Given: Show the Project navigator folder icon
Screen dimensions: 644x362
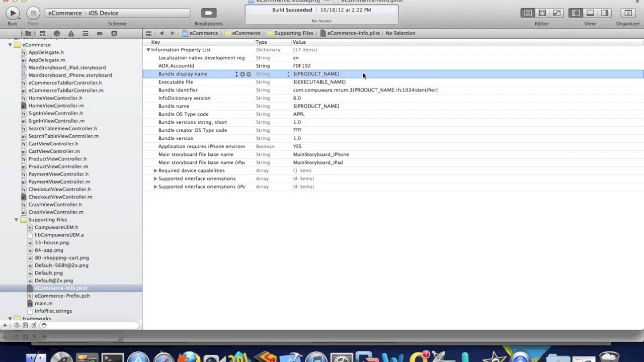Looking at the screenshot, I should point(28,34).
